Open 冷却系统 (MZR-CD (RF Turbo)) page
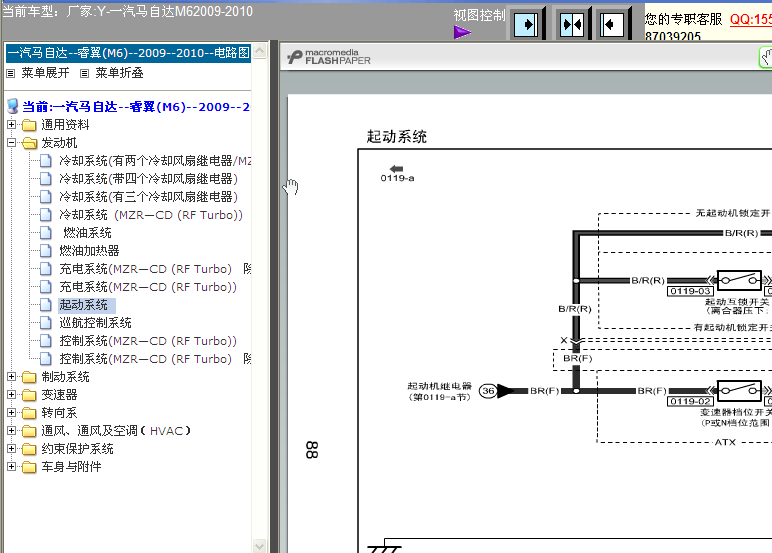Viewport: 772px width, 553px height. tap(151, 215)
